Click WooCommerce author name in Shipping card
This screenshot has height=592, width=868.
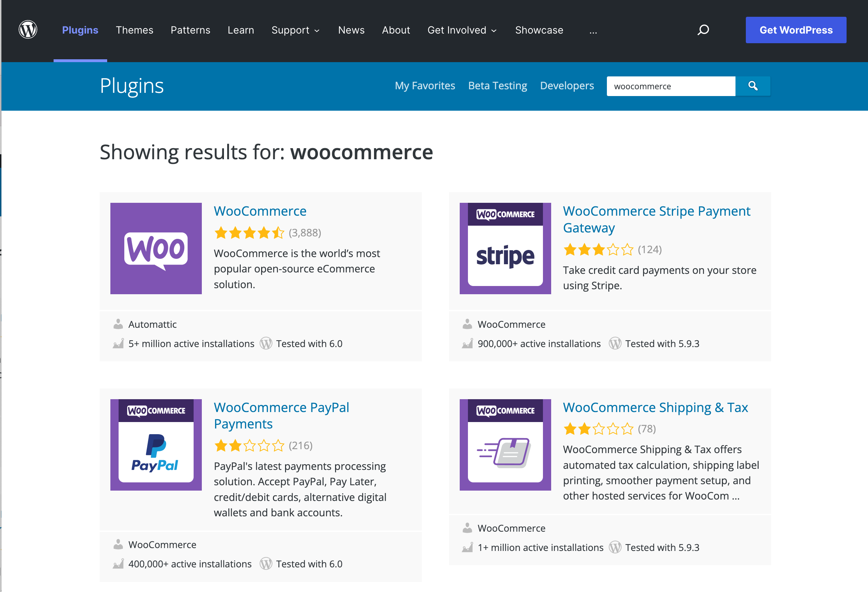tap(511, 528)
